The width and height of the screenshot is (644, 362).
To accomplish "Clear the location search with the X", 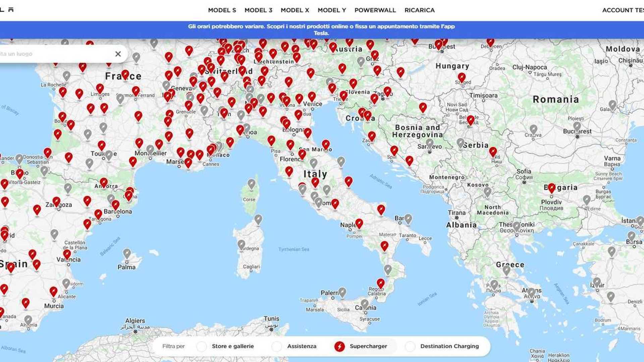I will (118, 54).
